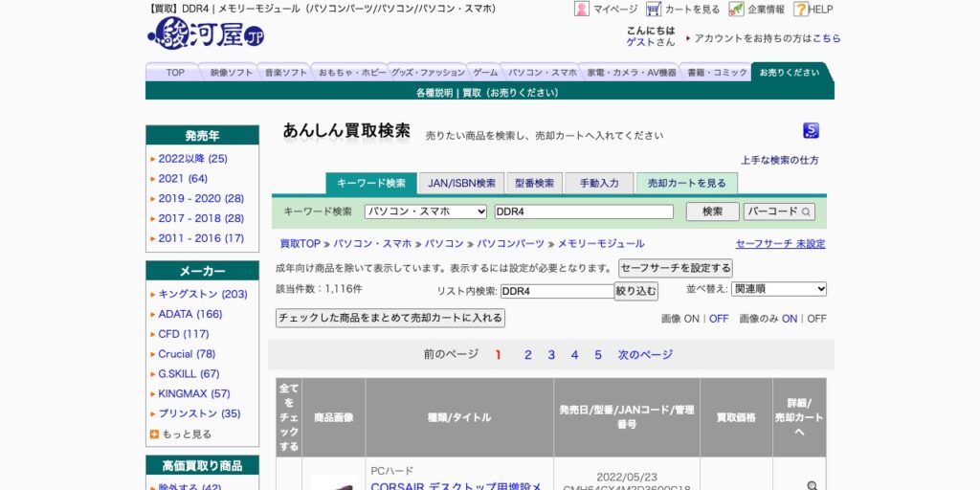Filter by 2021 (64)
This screenshot has height=490, width=980.
(x=183, y=179)
